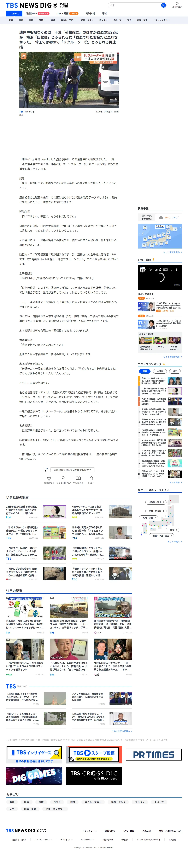Open the エリア設定 location pin
The width and height of the screenshot is (188, 868).
pyautogui.click(x=177, y=5)
